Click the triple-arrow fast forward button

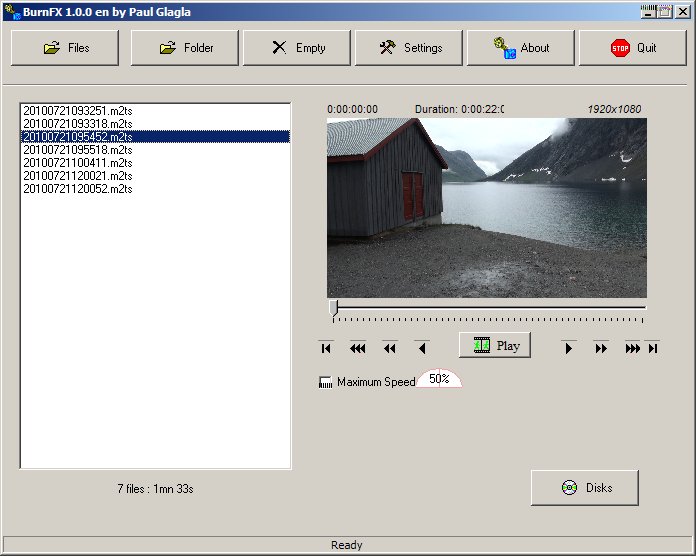(632, 348)
